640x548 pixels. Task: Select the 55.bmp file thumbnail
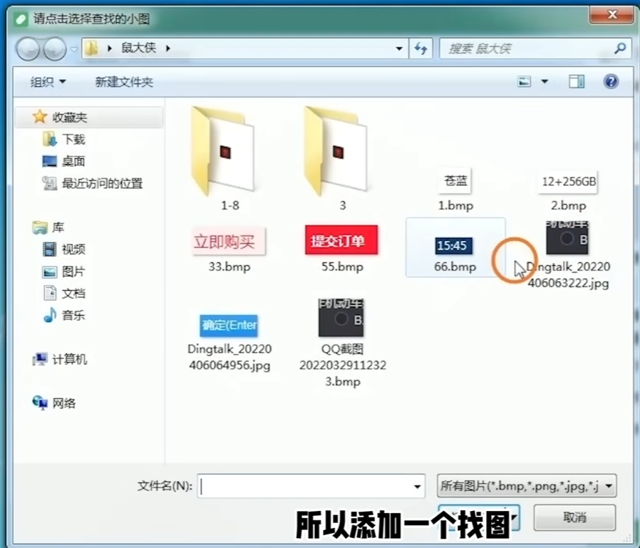tap(342, 249)
